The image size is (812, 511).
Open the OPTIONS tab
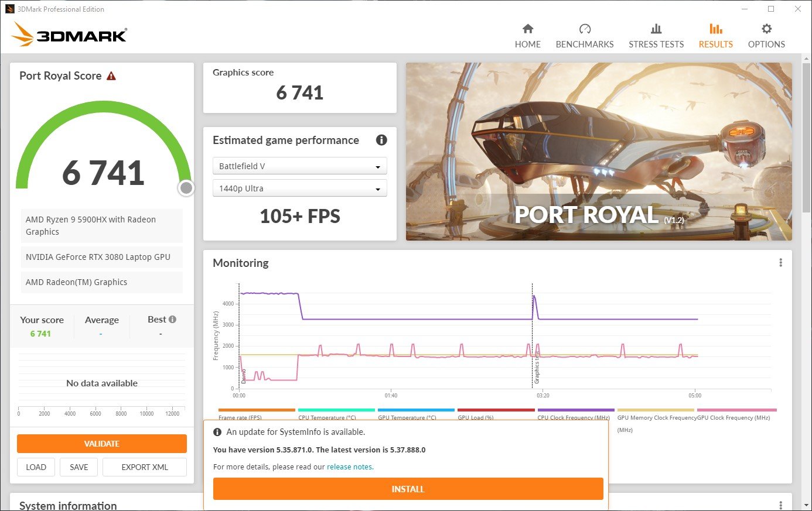[x=766, y=36]
